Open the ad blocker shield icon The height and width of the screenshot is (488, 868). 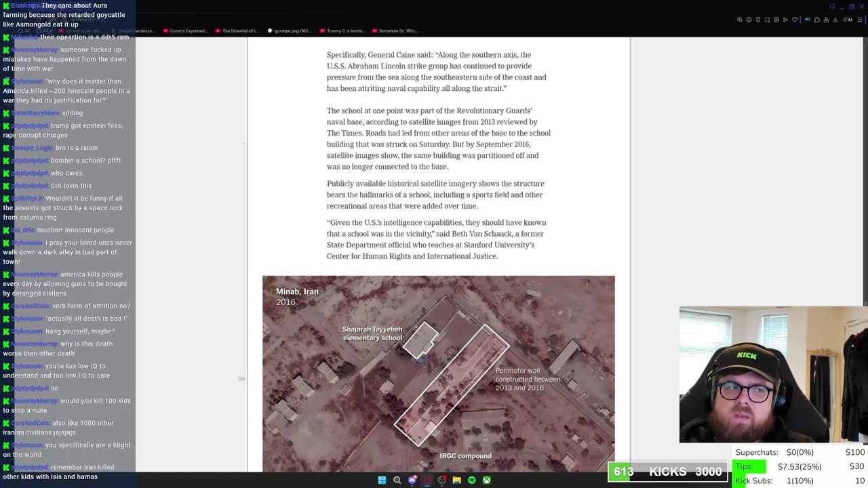point(776,20)
